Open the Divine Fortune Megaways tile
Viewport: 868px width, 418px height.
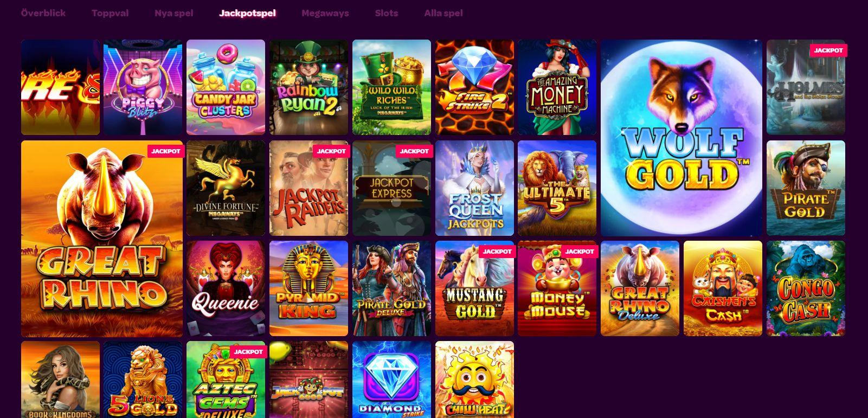pyautogui.click(x=226, y=188)
